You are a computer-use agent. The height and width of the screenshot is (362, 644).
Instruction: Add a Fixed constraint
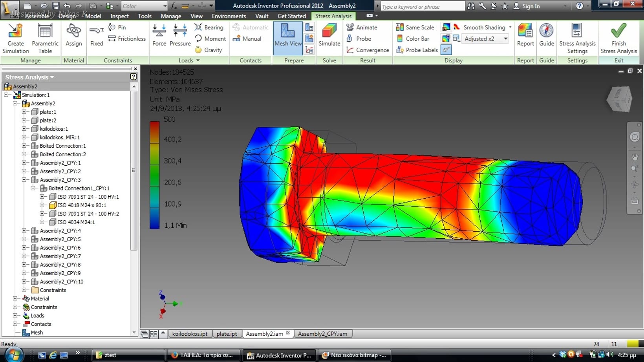(x=97, y=35)
